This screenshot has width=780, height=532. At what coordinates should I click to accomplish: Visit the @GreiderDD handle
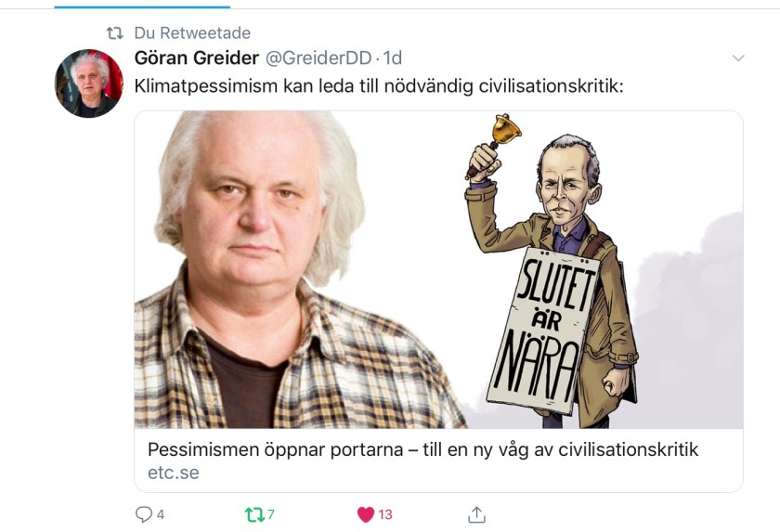coord(318,58)
